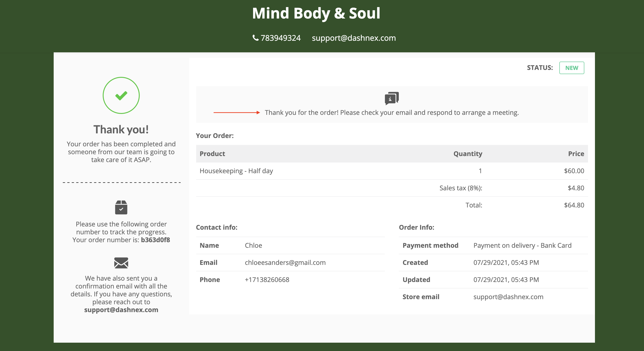
Task: Click the Mind Body & Soul title
Action: click(316, 13)
